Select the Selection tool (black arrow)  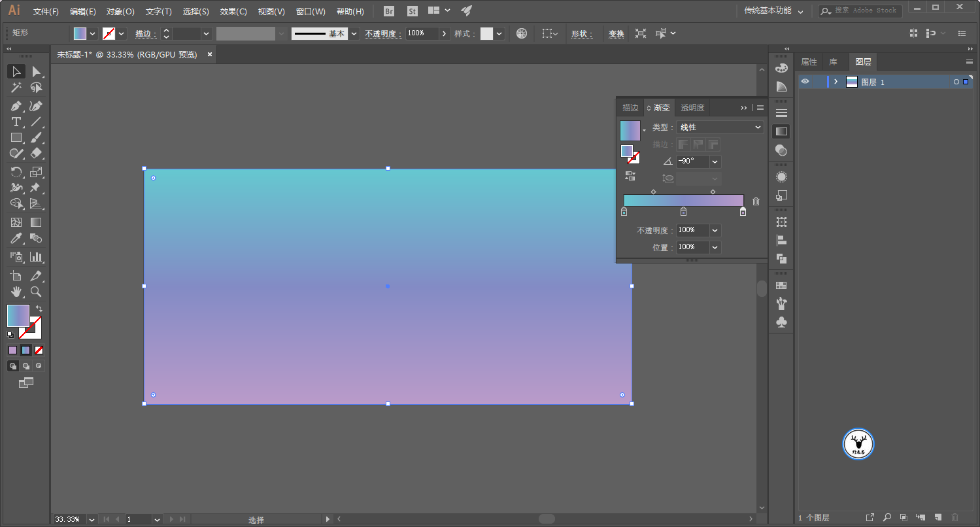(x=16, y=71)
